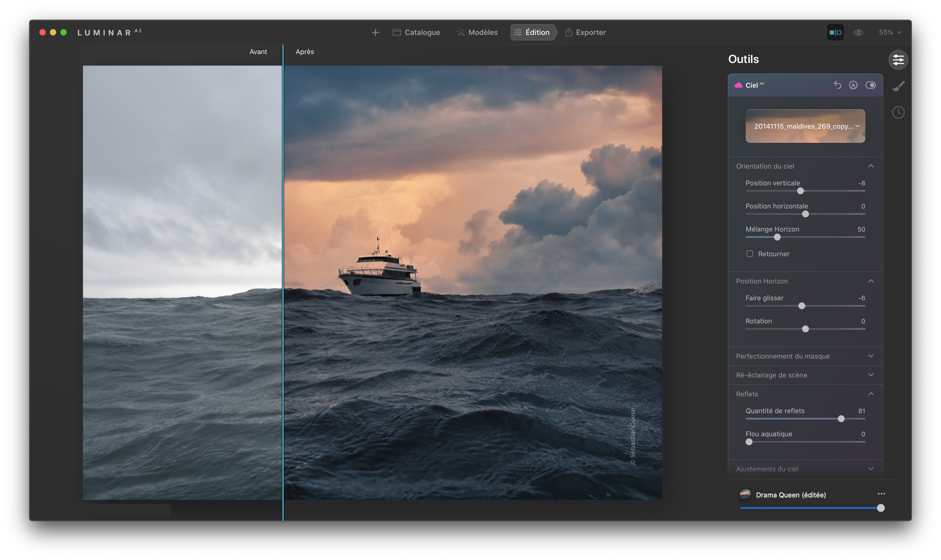941x560 pixels.
Task: Click the Ciel cloud icon
Action: pyautogui.click(x=738, y=85)
